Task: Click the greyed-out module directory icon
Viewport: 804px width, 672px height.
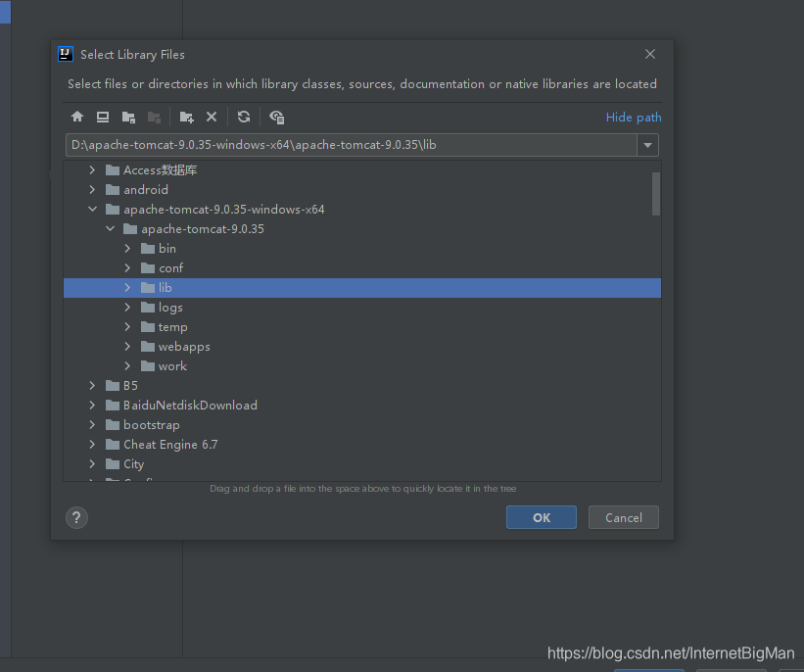Action: 154,117
